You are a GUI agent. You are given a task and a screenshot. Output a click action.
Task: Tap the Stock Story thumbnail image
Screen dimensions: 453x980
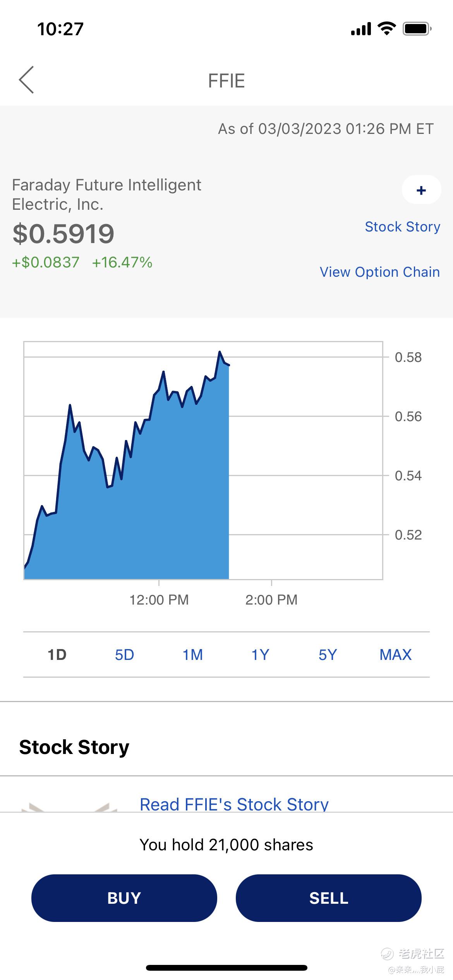click(69, 806)
